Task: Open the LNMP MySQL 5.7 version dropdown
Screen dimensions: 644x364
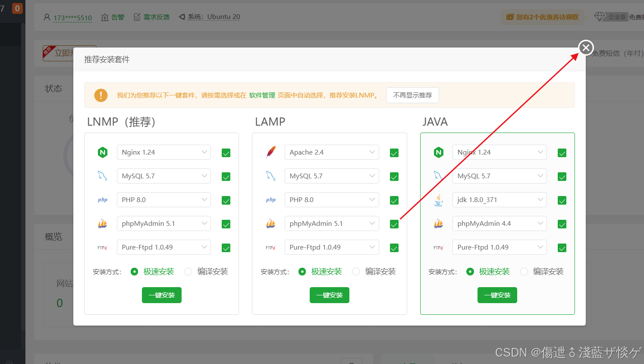Action: point(164,176)
